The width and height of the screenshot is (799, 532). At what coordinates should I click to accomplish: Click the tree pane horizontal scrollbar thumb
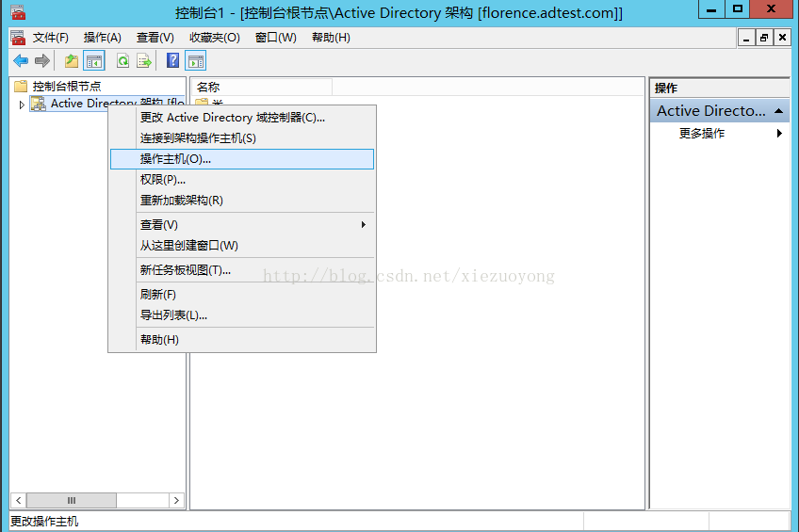click(72, 500)
